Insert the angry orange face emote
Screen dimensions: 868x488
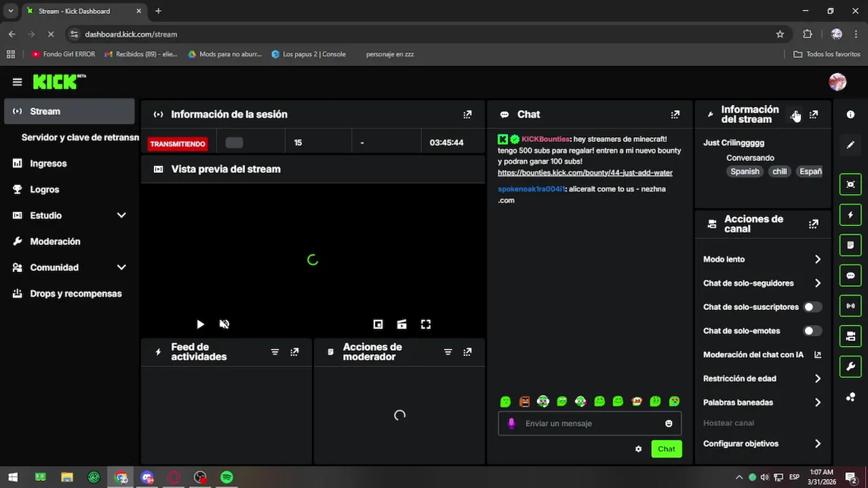click(x=524, y=401)
